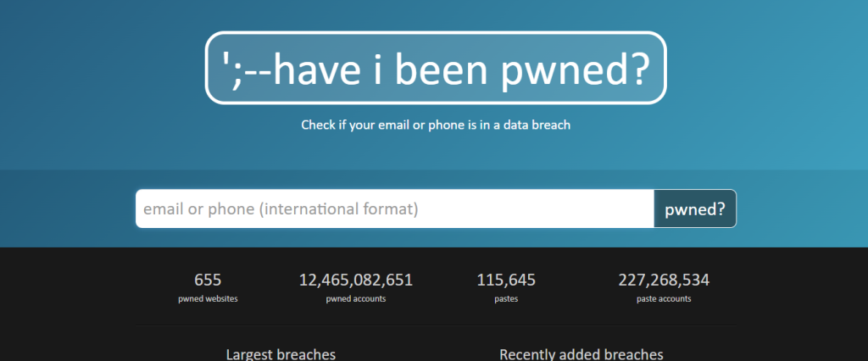Click the 'pwned websites' label

pyautogui.click(x=208, y=299)
